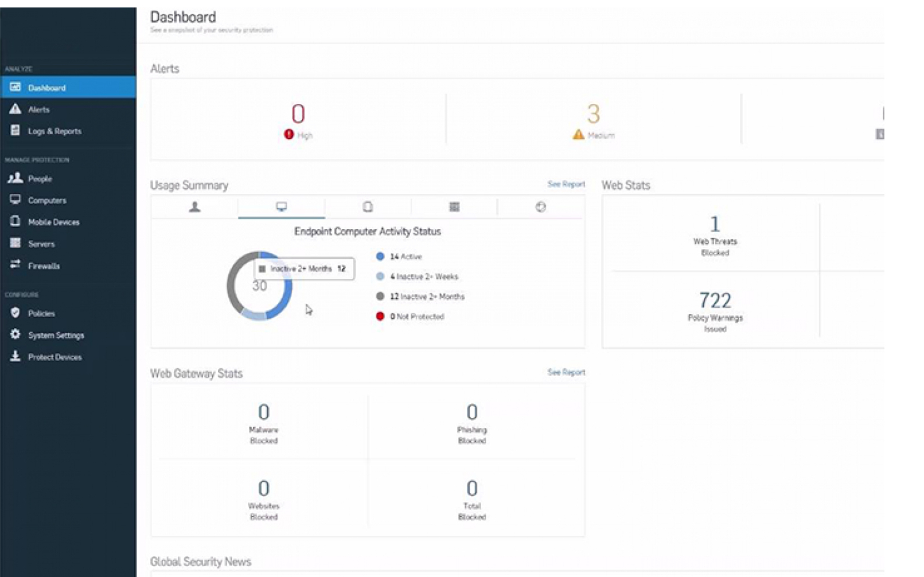Click the red Not Protected legend dot
924x577 pixels.
point(380,316)
